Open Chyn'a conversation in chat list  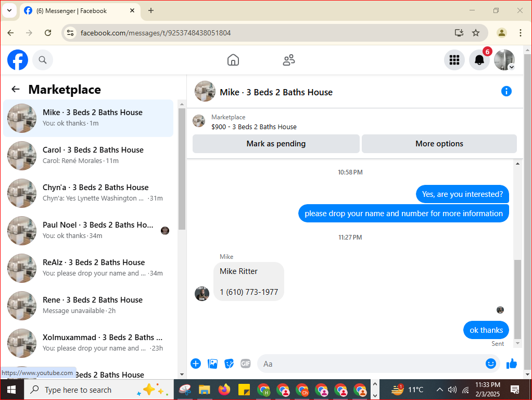[88, 193]
